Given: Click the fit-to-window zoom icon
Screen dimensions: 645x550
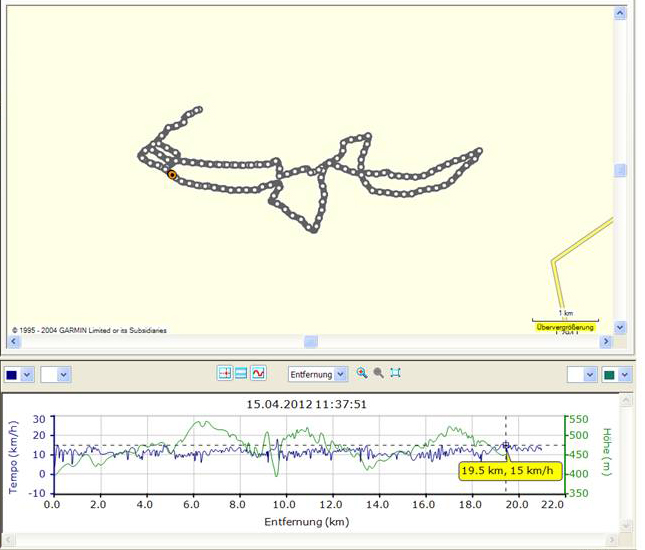Looking at the screenshot, I should pyautogui.click(x=395, y=373).
